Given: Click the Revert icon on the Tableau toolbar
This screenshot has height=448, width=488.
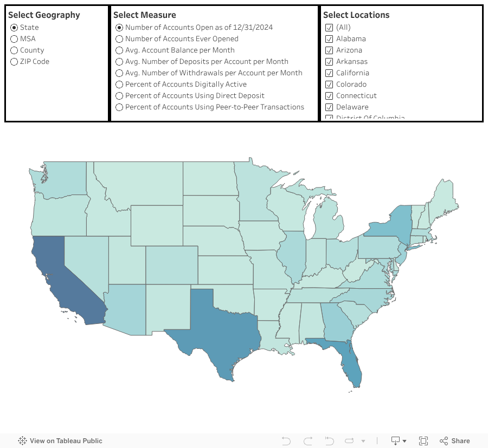Looking at the screenshot, I should [329, 440].
